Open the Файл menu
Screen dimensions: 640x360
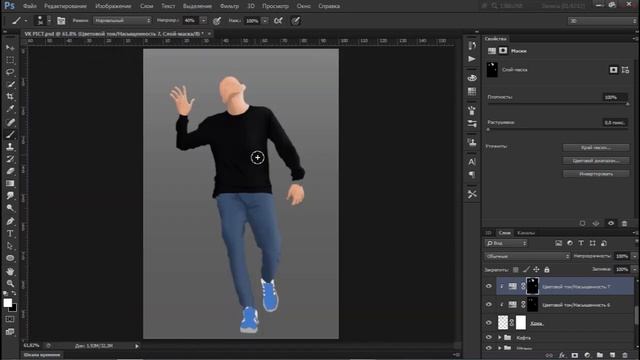tap(30, 6)
